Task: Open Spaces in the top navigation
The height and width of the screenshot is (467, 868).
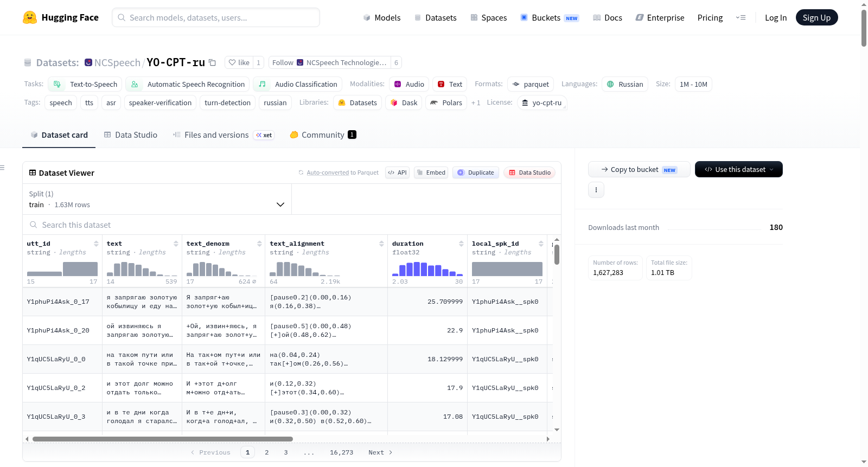Action: (489, 17)
